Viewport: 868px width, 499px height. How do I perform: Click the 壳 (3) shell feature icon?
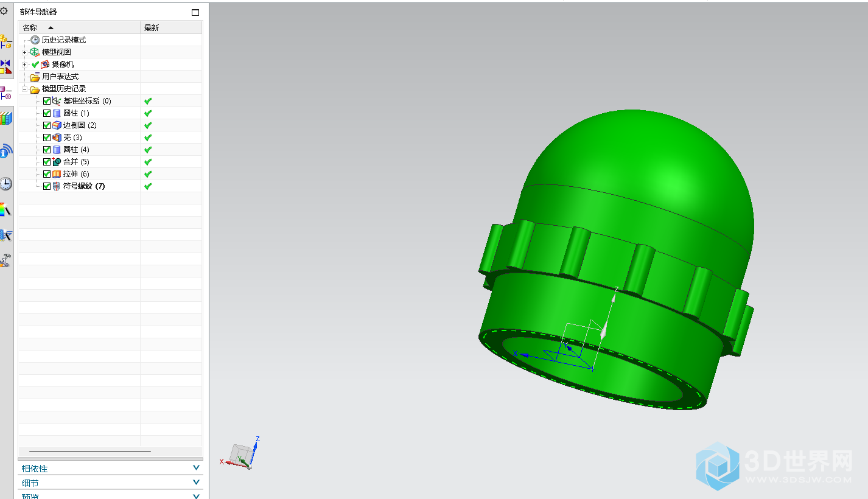point(57,138)
